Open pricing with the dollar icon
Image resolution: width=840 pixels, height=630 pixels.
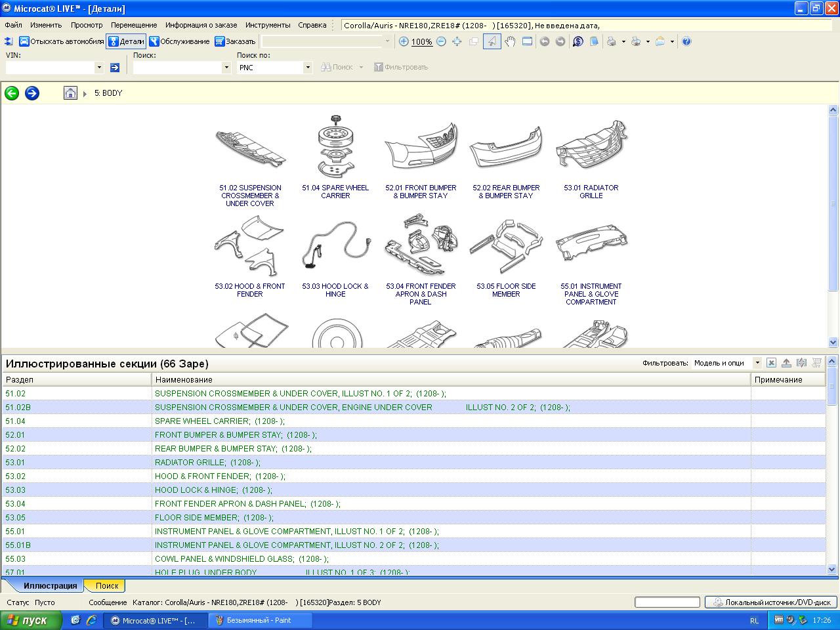[577, 41]
